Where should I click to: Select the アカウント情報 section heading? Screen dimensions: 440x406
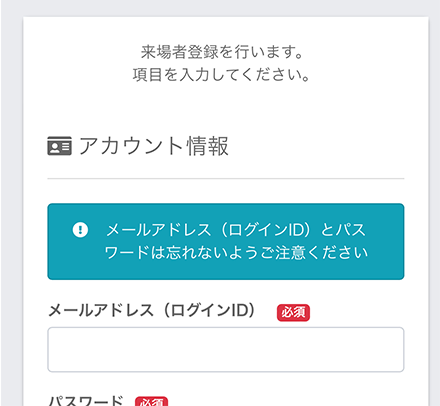(154, 146)
